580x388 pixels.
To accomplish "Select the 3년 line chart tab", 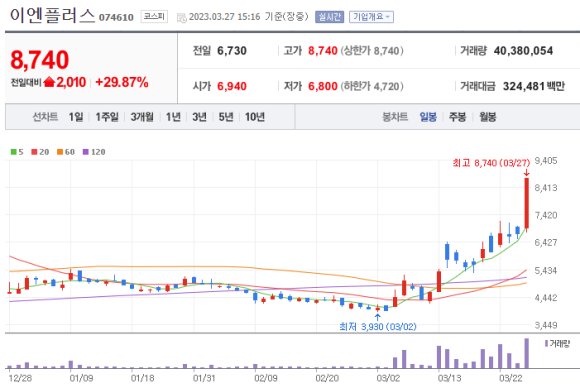I will 199,117.
